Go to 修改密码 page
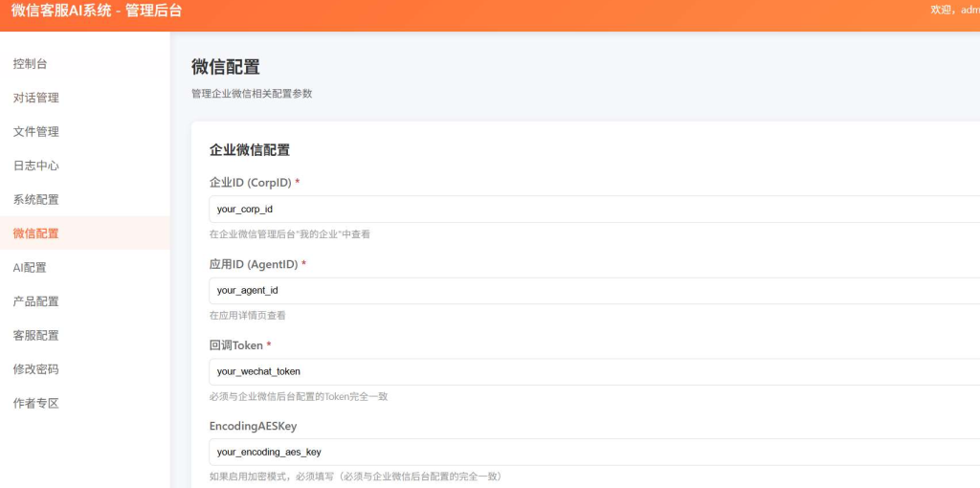 click(x=84, y=369)
